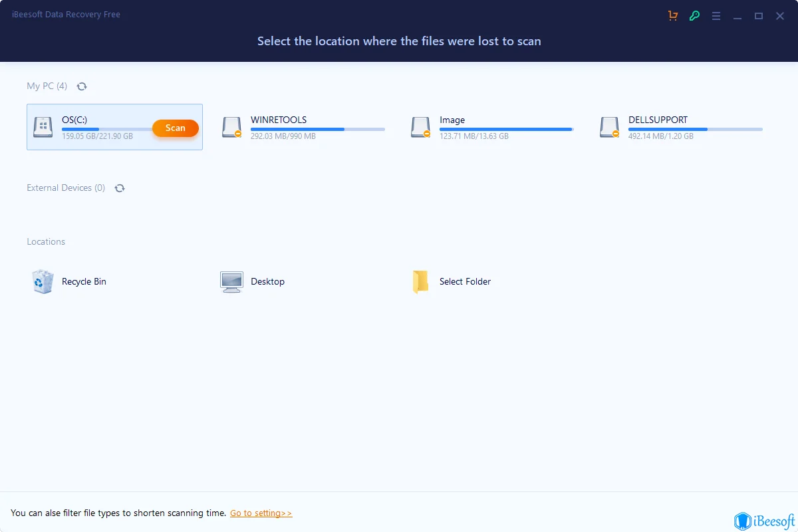Click the Select Folder label

[465, 282]
